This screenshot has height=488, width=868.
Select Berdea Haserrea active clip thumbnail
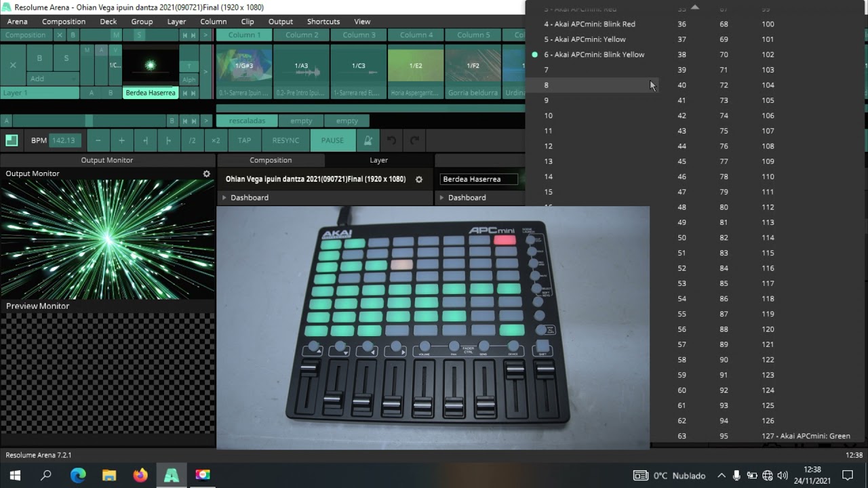(150, 66)
